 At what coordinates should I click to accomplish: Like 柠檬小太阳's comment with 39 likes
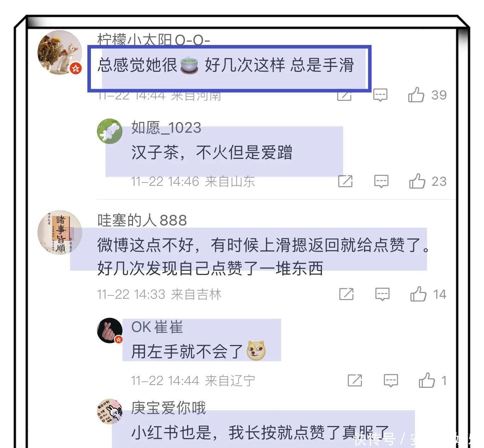(416, 95)
